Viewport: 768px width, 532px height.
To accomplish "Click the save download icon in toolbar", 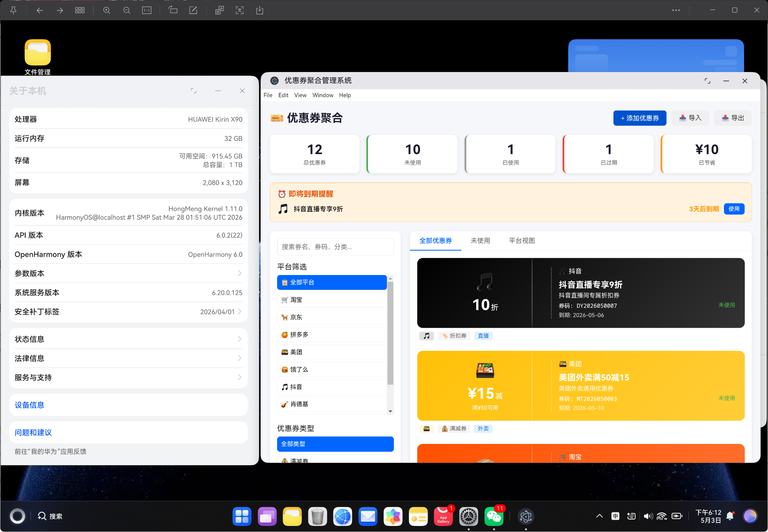I will [x=259, y=10].
